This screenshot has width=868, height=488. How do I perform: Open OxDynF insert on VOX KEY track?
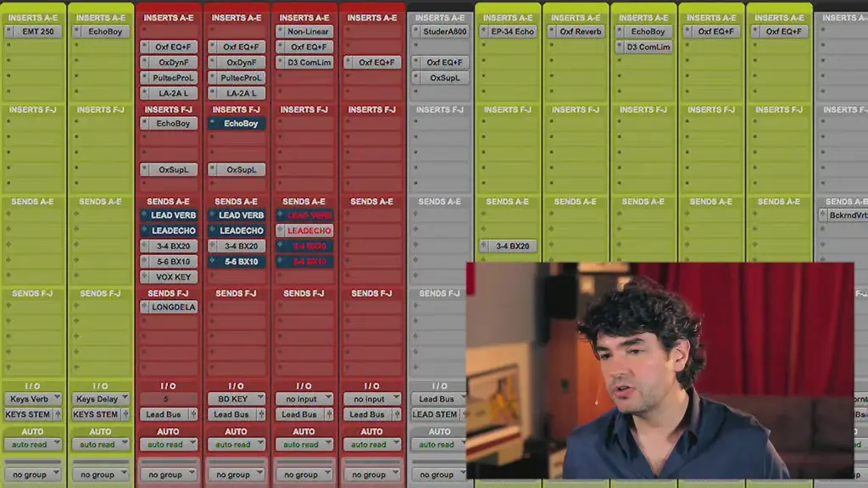(x=173, y=62)
